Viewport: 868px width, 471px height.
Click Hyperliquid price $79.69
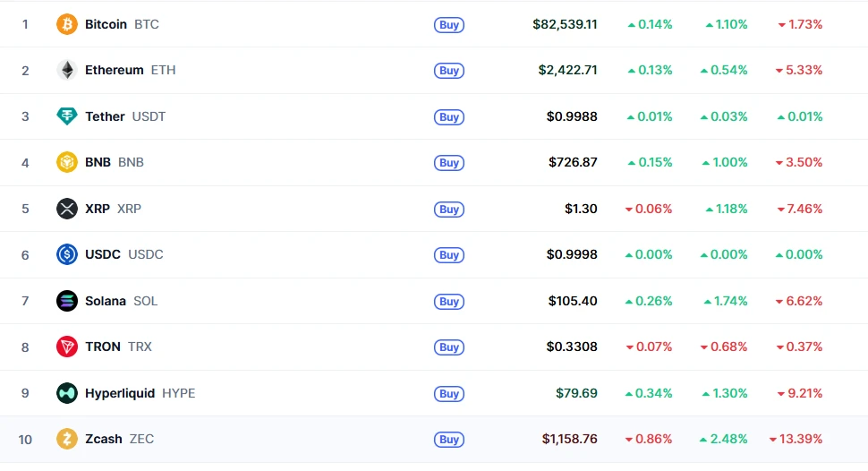577,393
